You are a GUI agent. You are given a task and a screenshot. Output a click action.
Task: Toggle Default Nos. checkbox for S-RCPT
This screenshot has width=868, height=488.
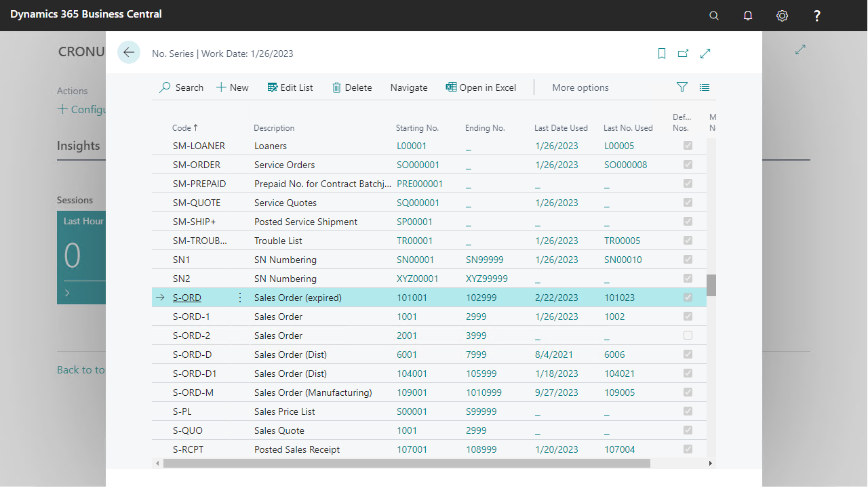688,449
